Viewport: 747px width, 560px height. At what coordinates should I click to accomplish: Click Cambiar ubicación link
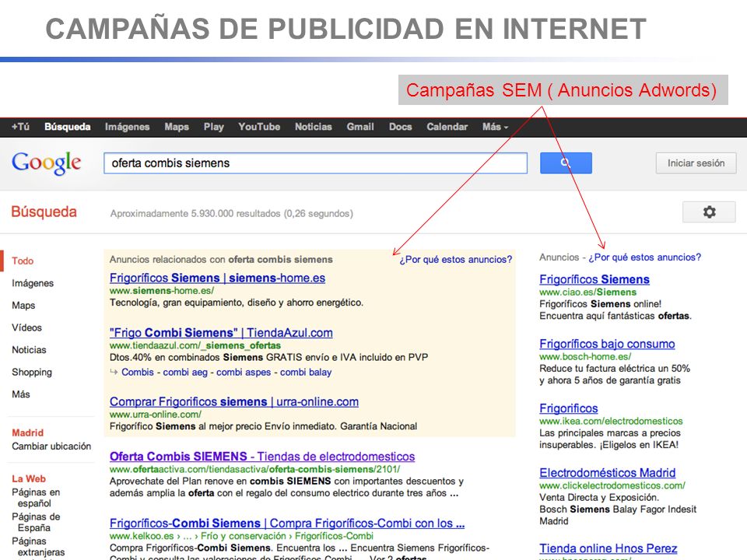[x=51, y=446]
